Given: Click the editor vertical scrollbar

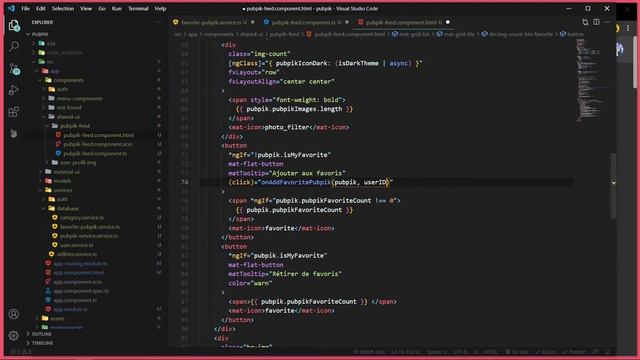Looking at the screenshot, I should 613,186.
